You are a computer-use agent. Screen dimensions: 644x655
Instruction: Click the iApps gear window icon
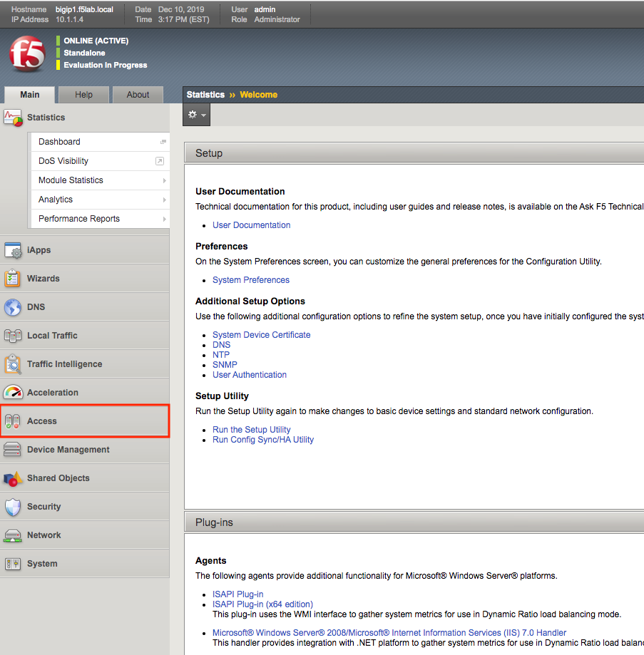point(13,250)
